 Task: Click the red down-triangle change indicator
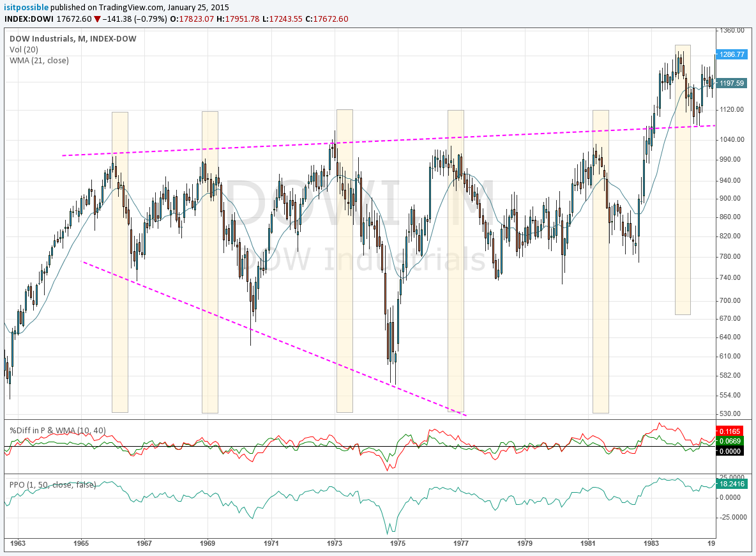tap(98, 19)
